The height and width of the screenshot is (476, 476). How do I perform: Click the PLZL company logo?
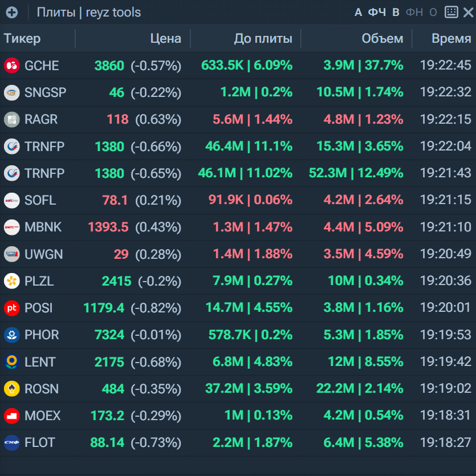point(12,281)
